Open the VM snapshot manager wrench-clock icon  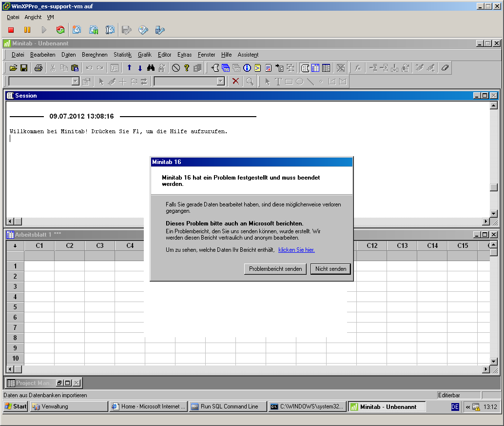[x=110, y=30]
